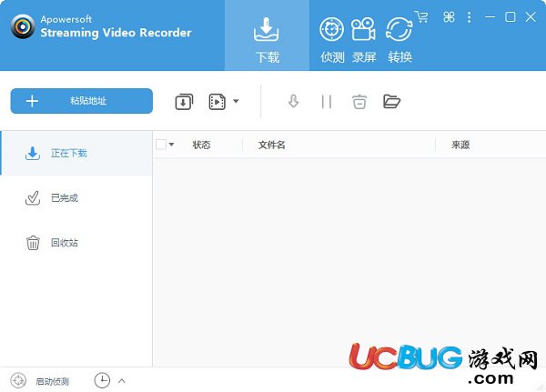Image resolution: width=546 pixels, height=392 pixels.
Task: Click the 状态 column header
Action: [x=201, y=145]
